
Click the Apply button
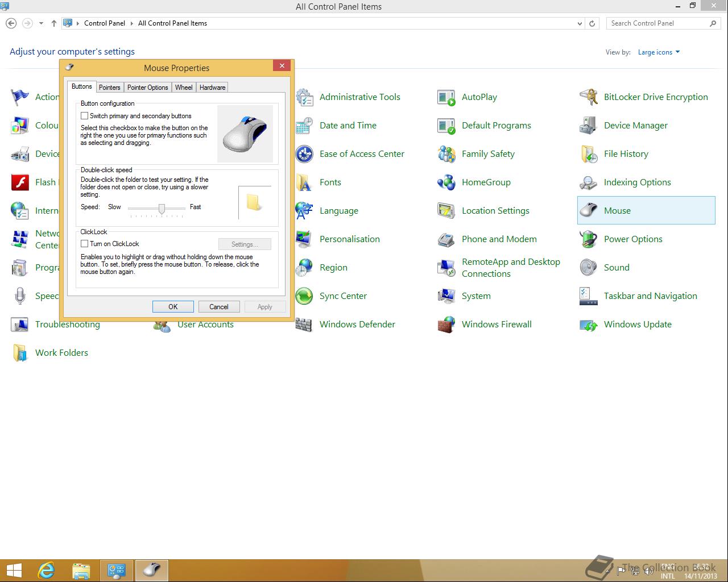coord(265,307)
